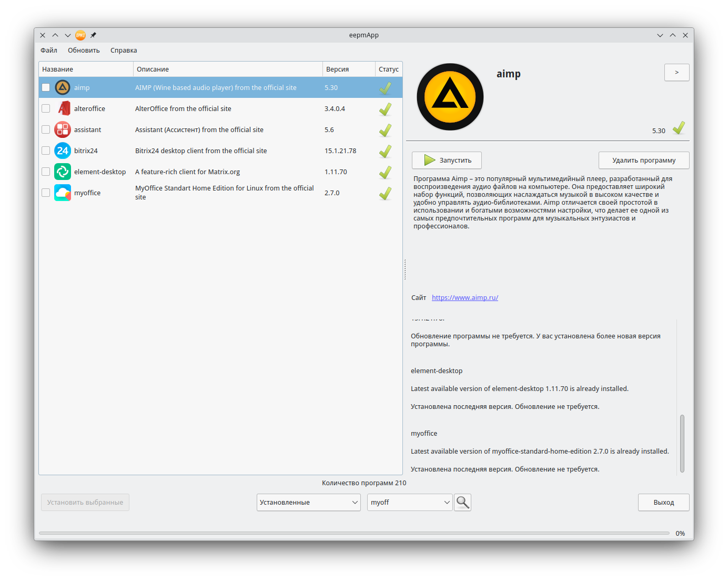728x581 pixels.
Task: Tick the element-desktop checkbox
Action: tap(46, 172)
